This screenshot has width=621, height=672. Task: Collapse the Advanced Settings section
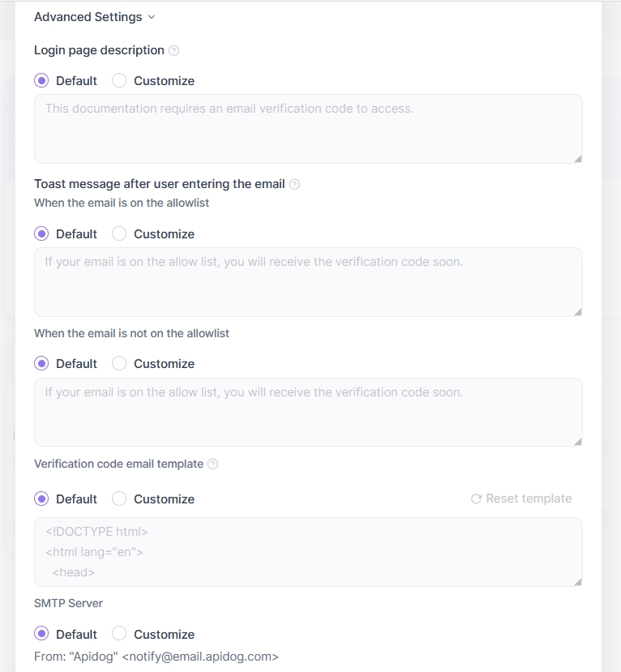tap(88, 17)
